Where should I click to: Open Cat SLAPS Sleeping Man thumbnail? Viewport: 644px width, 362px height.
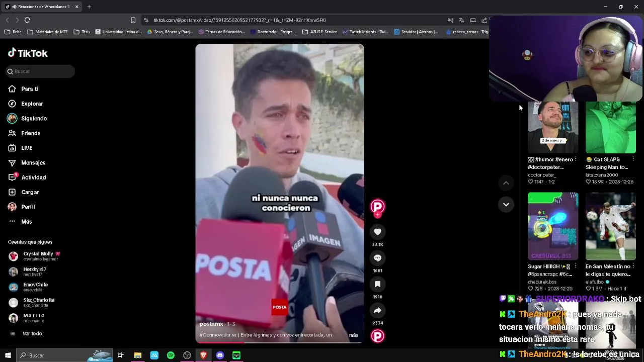tap(610, 128)
